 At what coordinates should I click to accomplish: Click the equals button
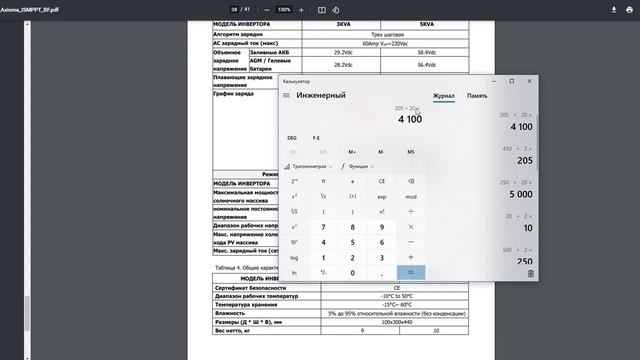point(411,273)
